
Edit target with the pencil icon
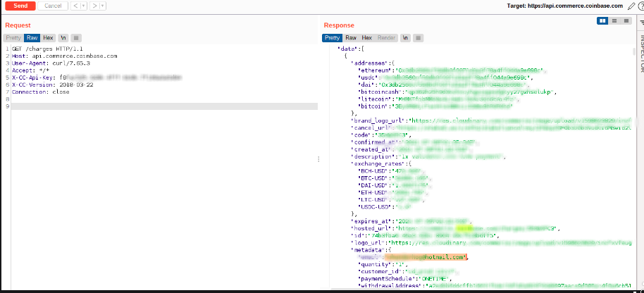pos(631,6)
